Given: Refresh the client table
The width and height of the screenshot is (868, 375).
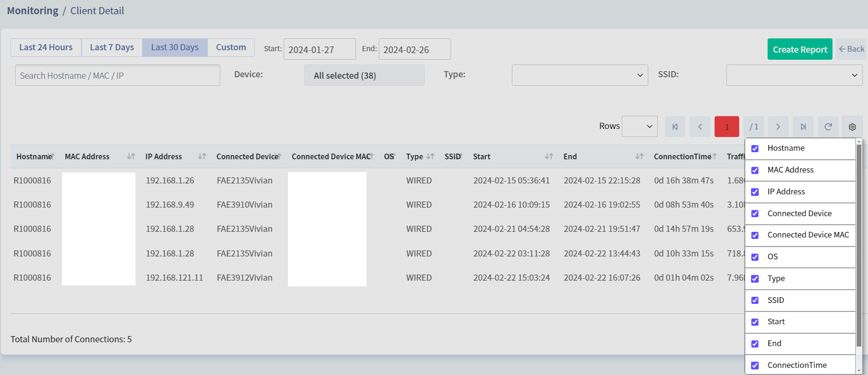Looking at the screenshot, I should point(828,127).
